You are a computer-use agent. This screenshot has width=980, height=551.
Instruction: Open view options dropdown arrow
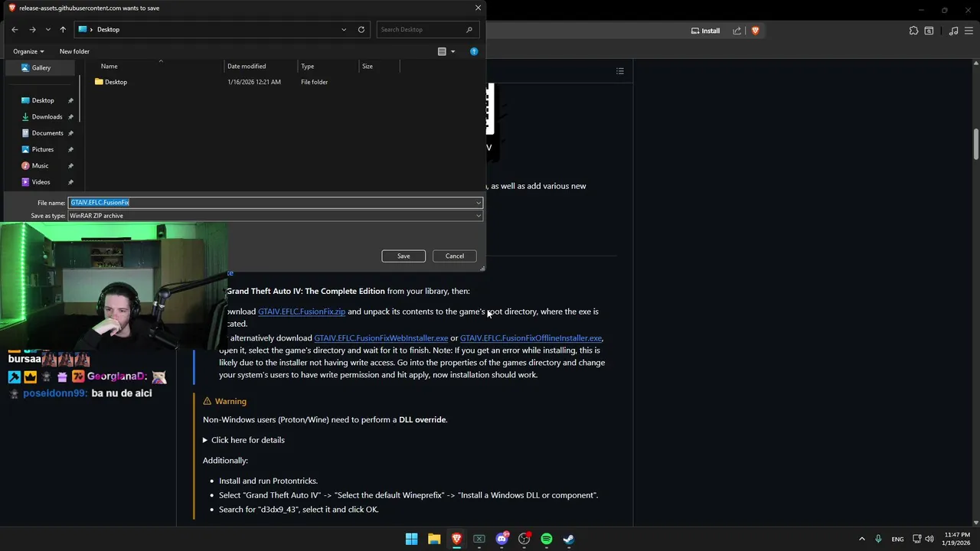452,51
